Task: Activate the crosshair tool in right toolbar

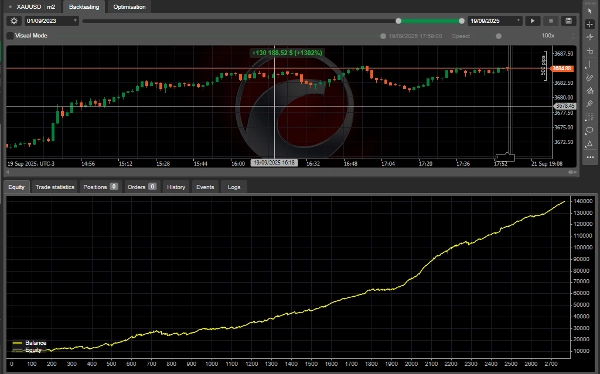Action: tap(590, 24)
